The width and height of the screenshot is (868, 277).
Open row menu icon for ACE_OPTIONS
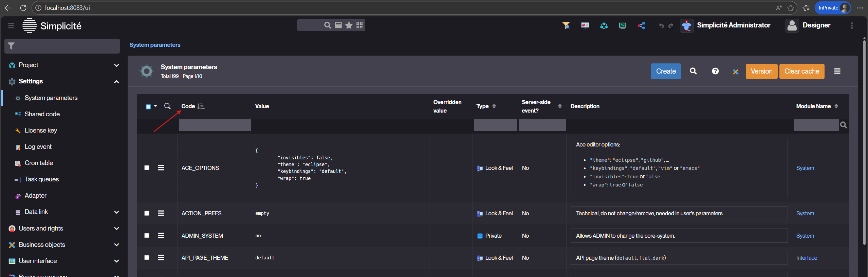click(x=161, y=168)
